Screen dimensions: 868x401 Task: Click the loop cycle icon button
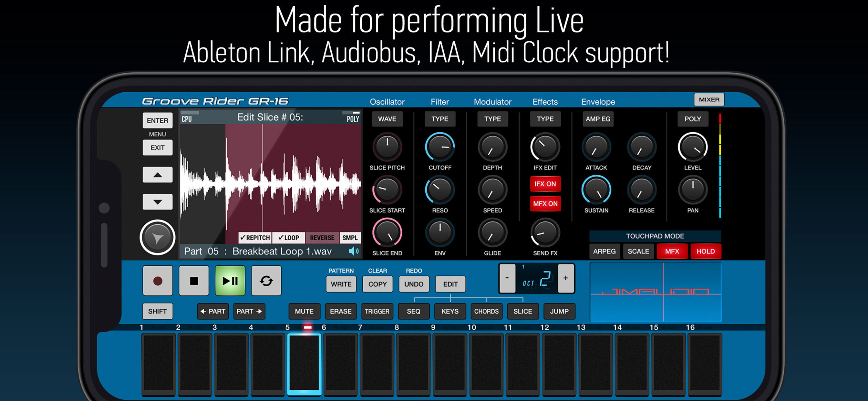click(266, 281)
